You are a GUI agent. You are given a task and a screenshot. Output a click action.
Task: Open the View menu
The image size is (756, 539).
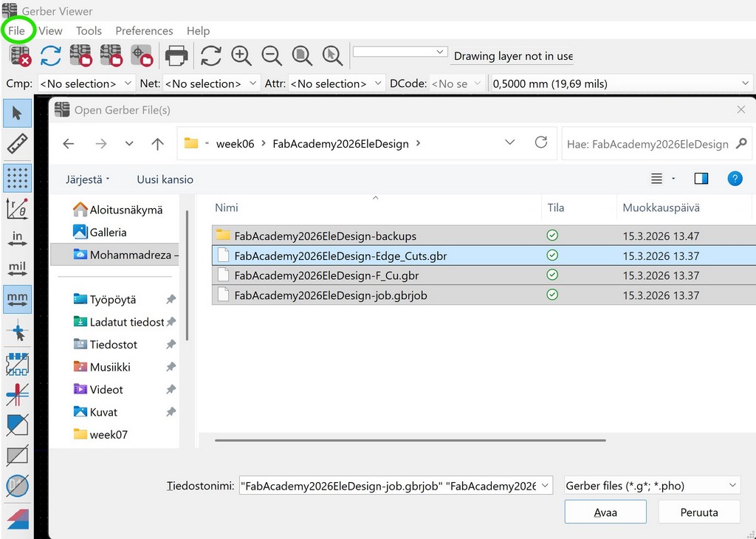[50, 31]
